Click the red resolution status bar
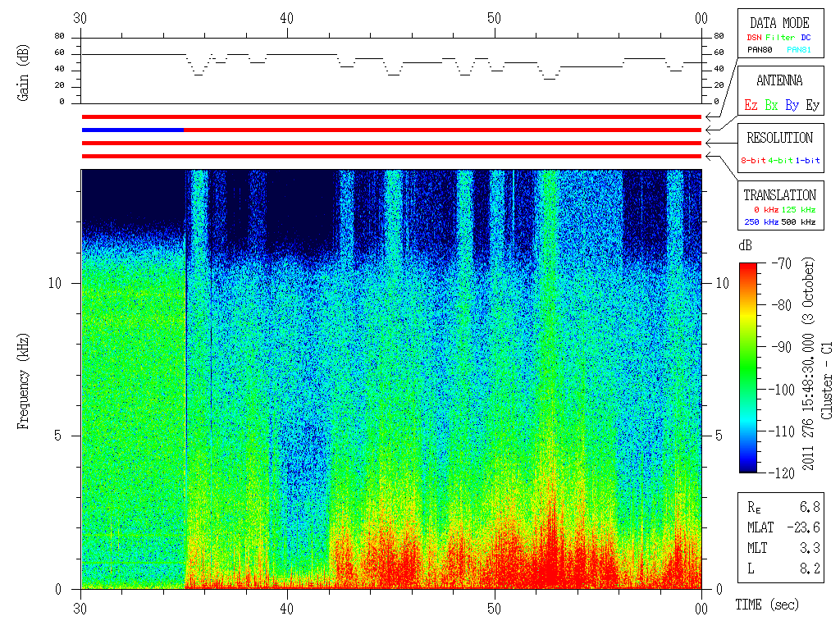Image resolution: width=840 pixels, height=630 pixels. [x=391, y=143]
